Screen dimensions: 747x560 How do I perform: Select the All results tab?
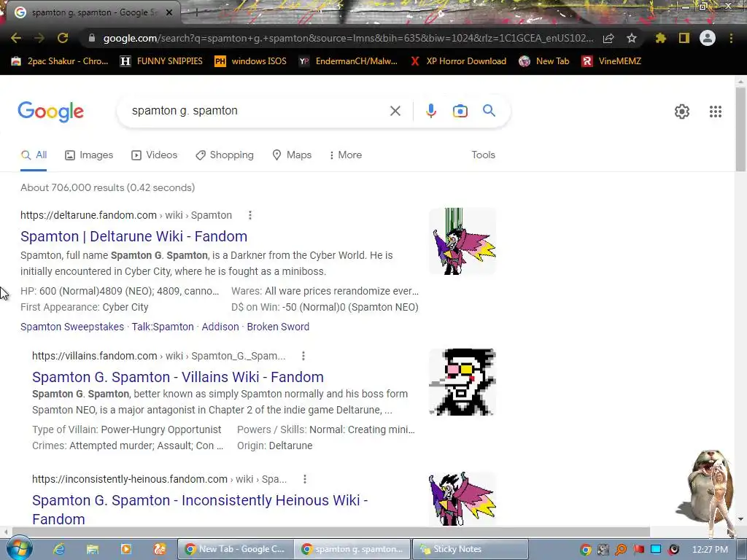[x=34, y=155]
